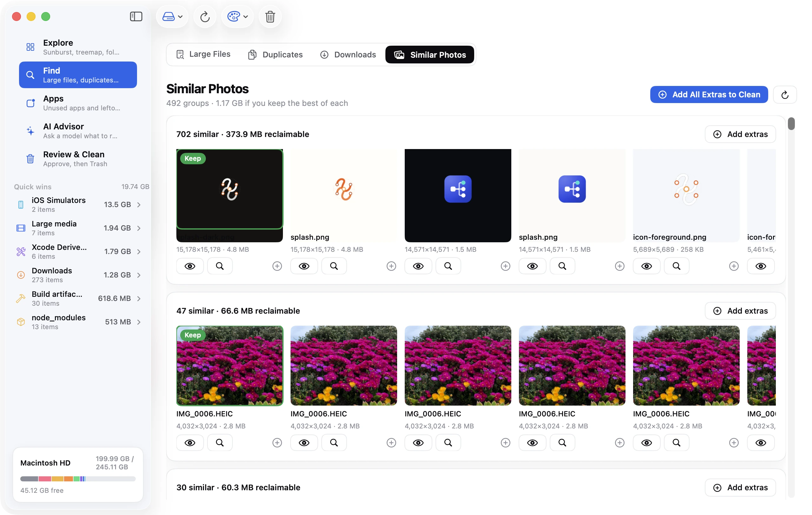Preview first splash.png 4.8 MB with eye icon

click(304, 266)
